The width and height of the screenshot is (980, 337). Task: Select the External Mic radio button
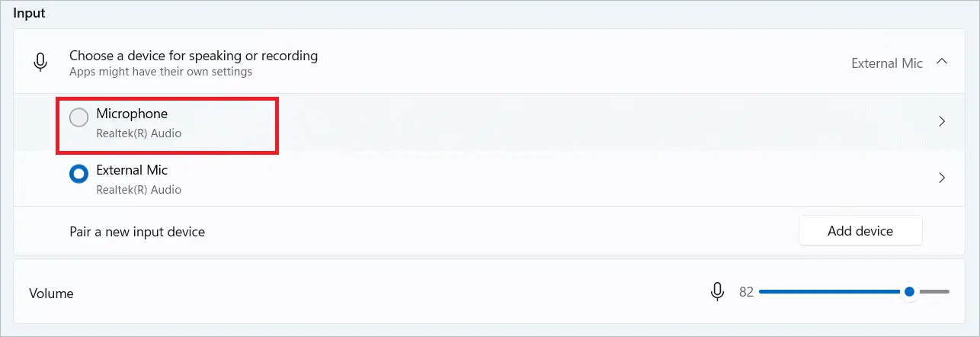click(x=78, y=175)
